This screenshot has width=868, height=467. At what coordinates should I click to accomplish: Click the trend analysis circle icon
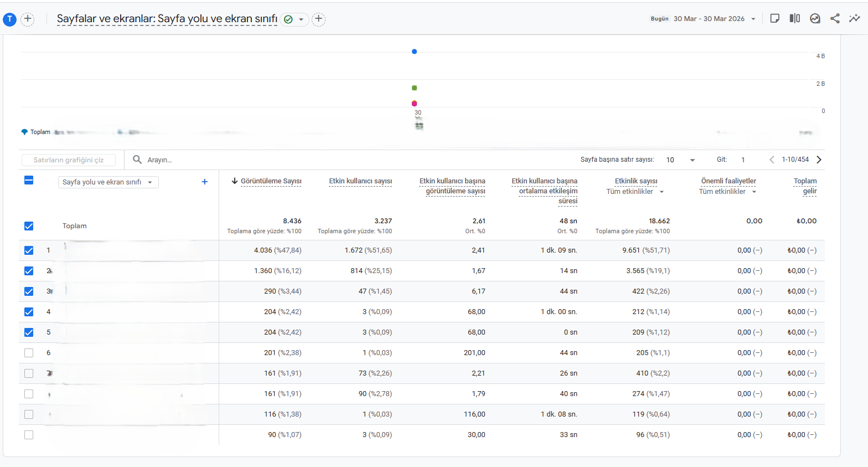point(815,18)
